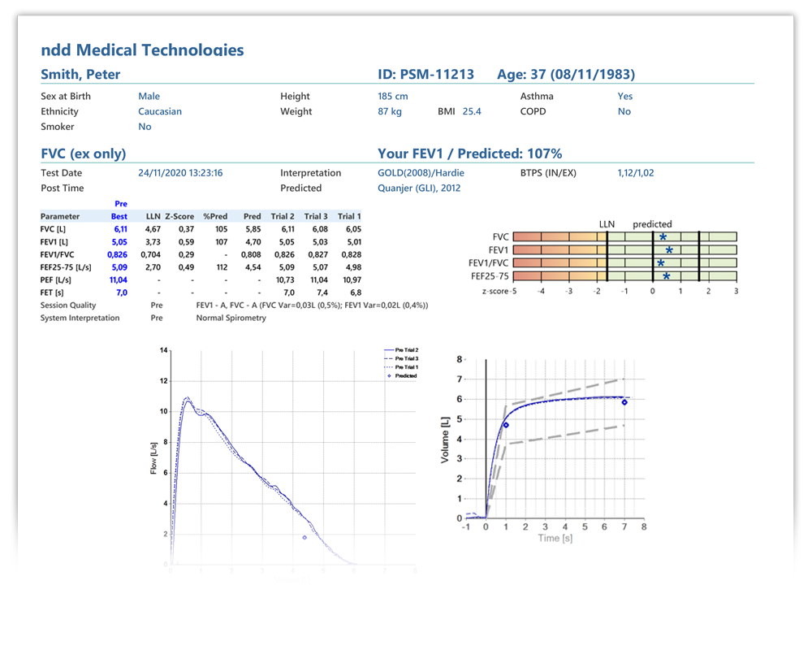812x650 pixels.
Task: Click predicted diamond at 1 second on volume-time graph
Action: coord(506,424)
